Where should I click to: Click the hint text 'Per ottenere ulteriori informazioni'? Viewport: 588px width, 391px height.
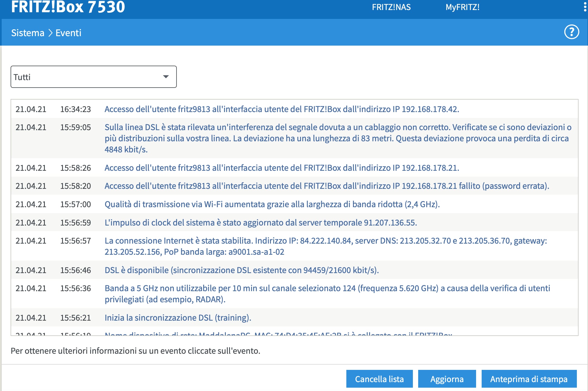pyautogui.click(x=135, y=351)
